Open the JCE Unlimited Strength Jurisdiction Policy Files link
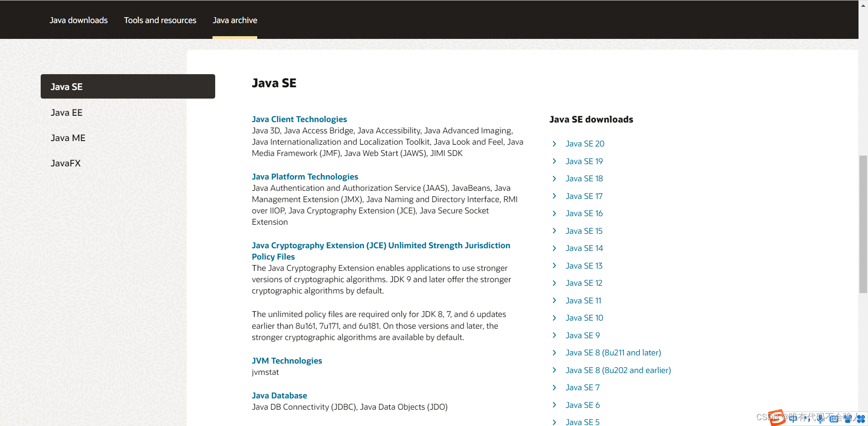Viewport: 868px width, 426px height. 381,251
